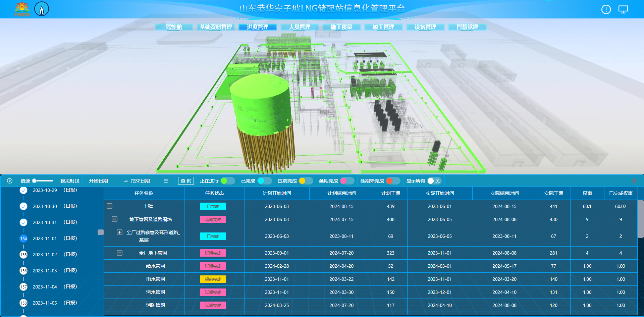
Task: Click the 任务名称 column header
Action: click(x=144, y=193)
